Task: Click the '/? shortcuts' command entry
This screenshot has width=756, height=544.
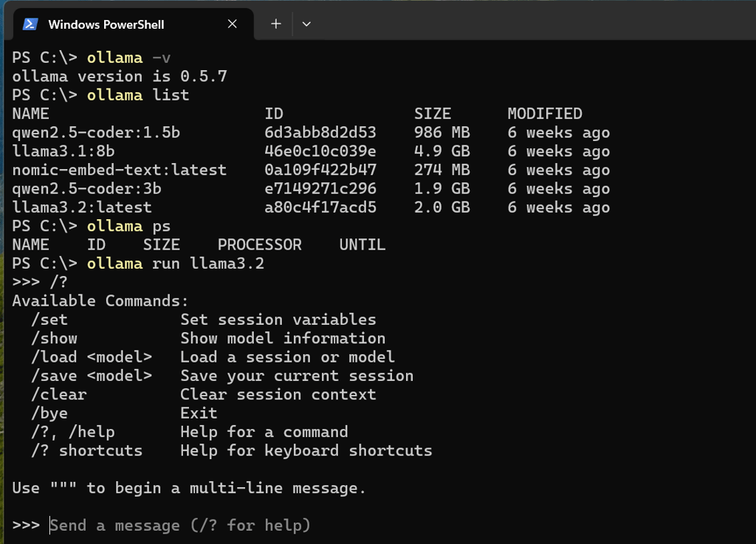Action: click(87, 451)
